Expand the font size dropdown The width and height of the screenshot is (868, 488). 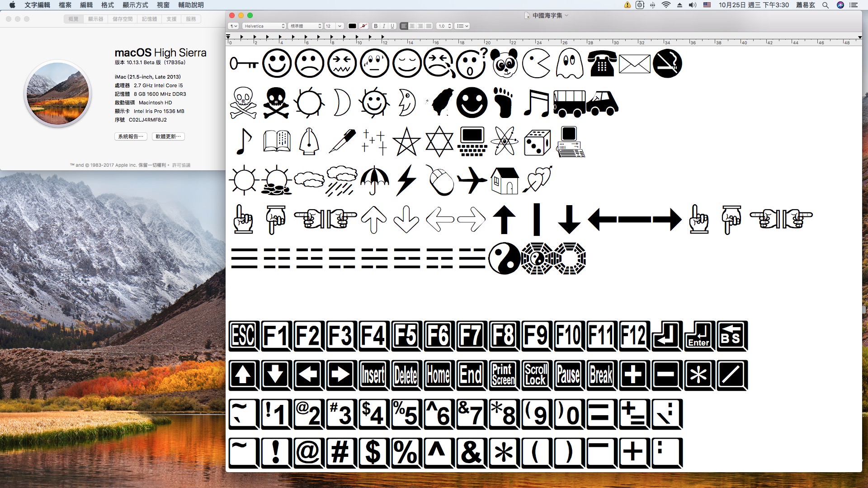(x=340, y=26)
